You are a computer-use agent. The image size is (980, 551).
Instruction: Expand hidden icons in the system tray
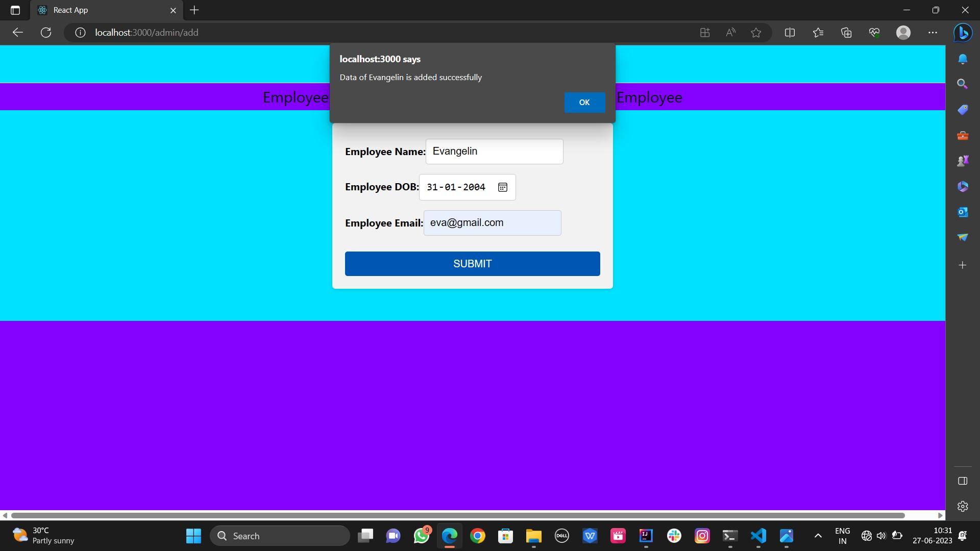(817, 536)
